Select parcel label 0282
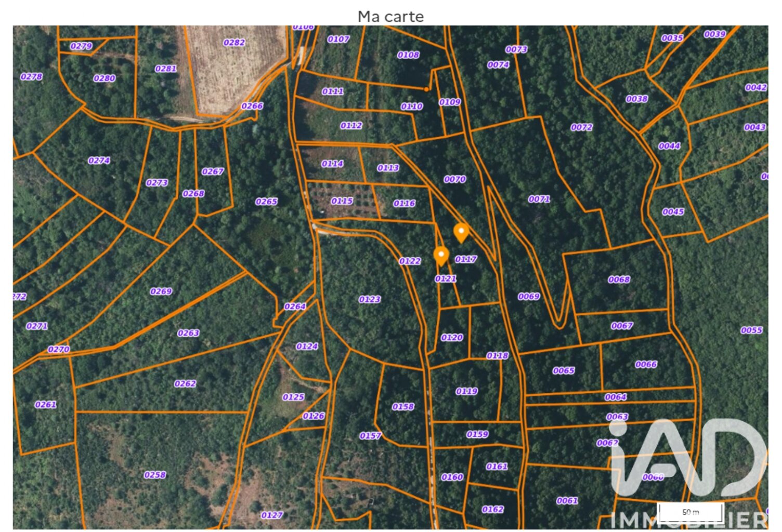 [x=234, y=43]
